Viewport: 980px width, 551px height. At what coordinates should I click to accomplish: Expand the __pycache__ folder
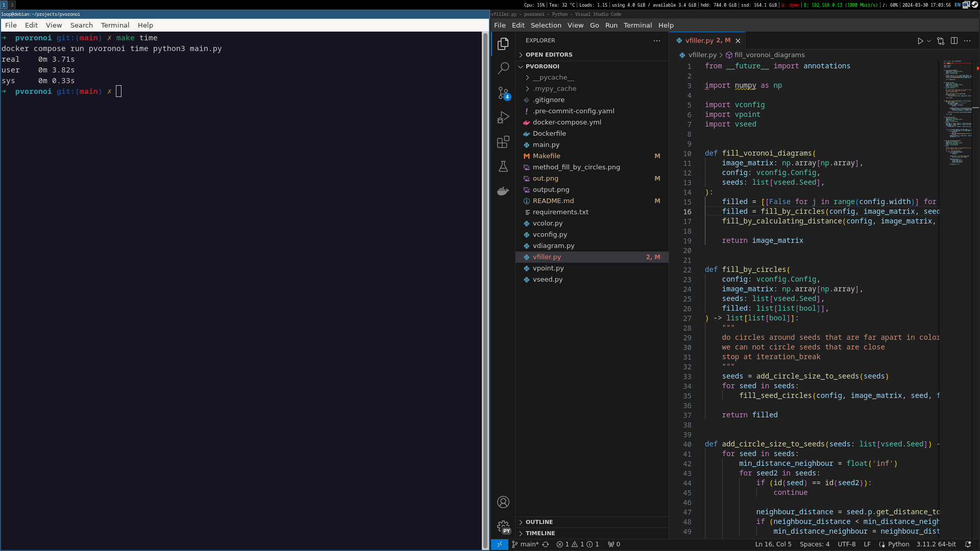[553, 78]
